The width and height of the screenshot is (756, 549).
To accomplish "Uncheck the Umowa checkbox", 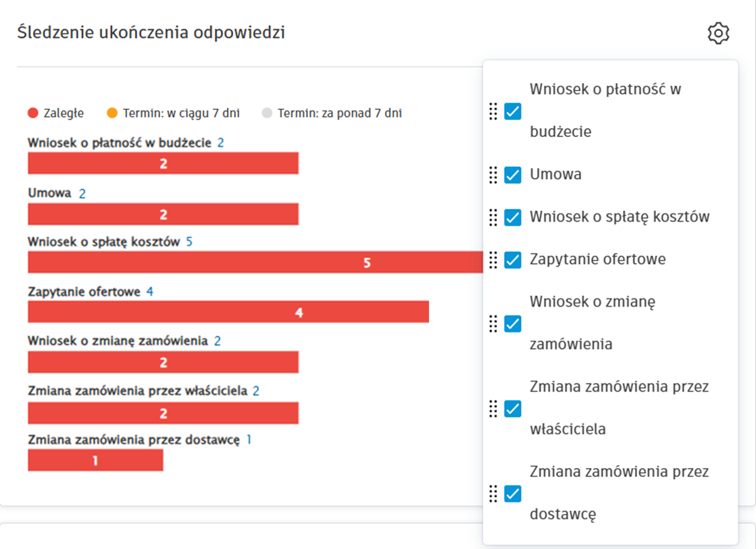I will (x=513, y=175).
